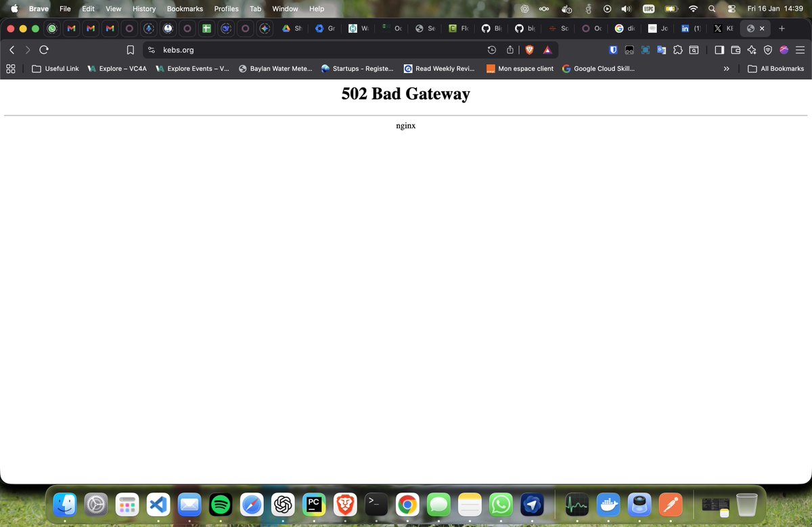The image size is (812, 527).
Task: Open the History menu
Action: click(144, 9)
